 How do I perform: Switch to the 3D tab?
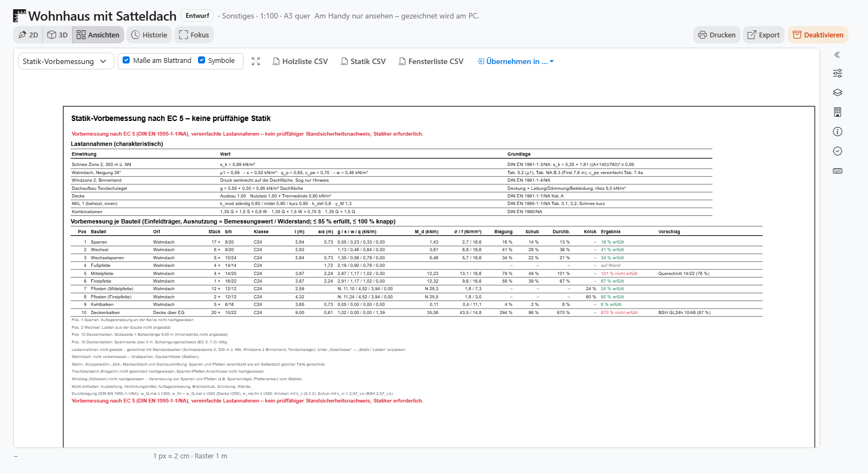(58, 35)
